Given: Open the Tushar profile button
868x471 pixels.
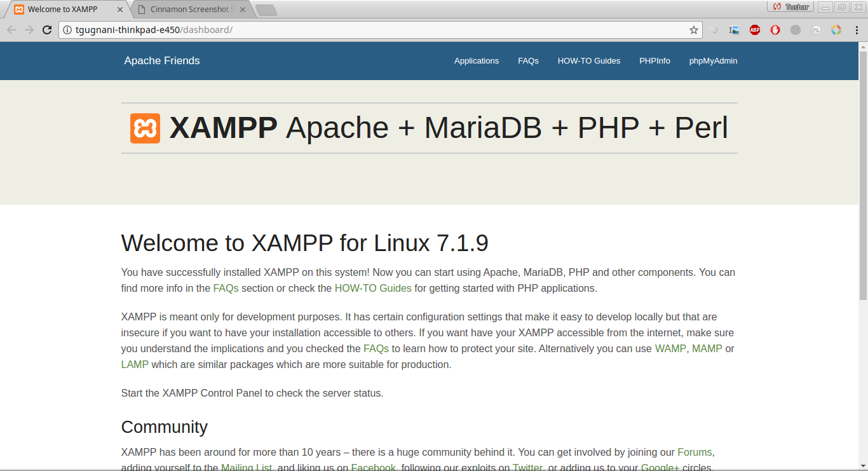Looking at the screenshot, I should tap(790, 7).
